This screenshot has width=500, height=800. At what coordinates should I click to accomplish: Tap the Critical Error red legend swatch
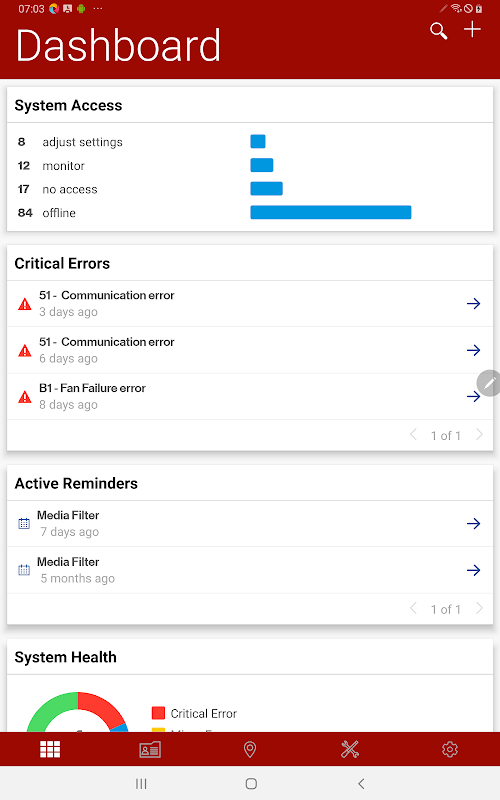click(x=158, y=713)
